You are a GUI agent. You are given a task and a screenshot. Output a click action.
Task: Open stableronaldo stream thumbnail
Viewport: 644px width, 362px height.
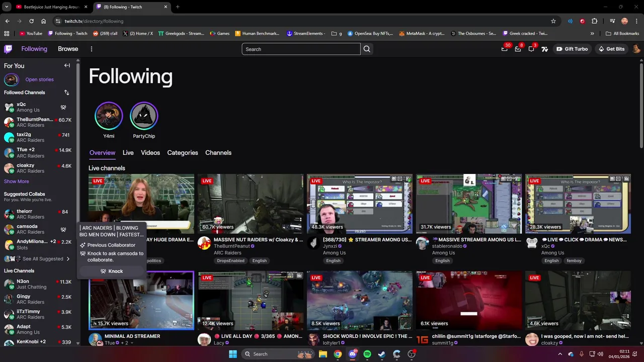(469, 204)
